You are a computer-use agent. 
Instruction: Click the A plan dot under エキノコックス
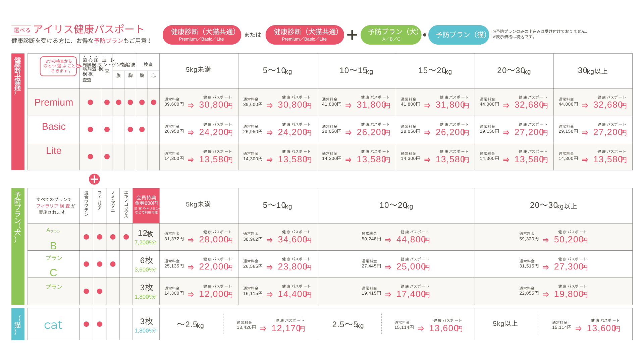[x=126, y=237]
